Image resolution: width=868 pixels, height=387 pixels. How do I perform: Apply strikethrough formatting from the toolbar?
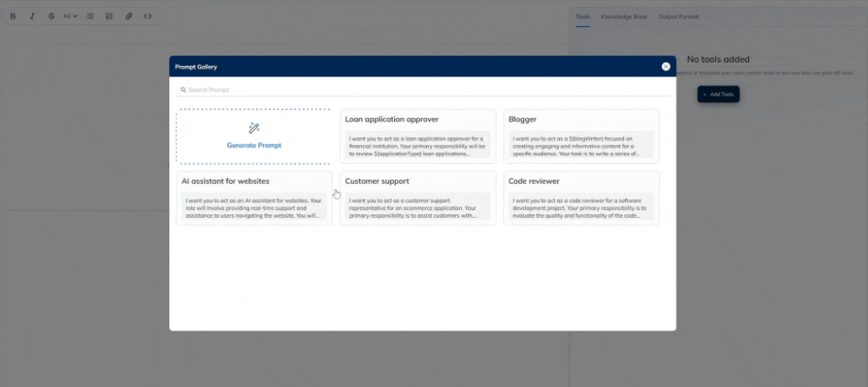(x=51, y=16)
